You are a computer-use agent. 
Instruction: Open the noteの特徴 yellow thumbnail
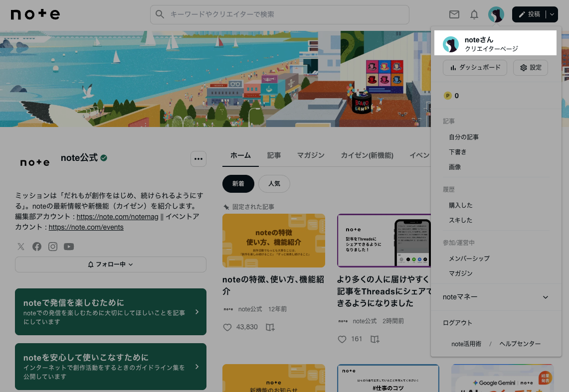click(x=274, y=241)
